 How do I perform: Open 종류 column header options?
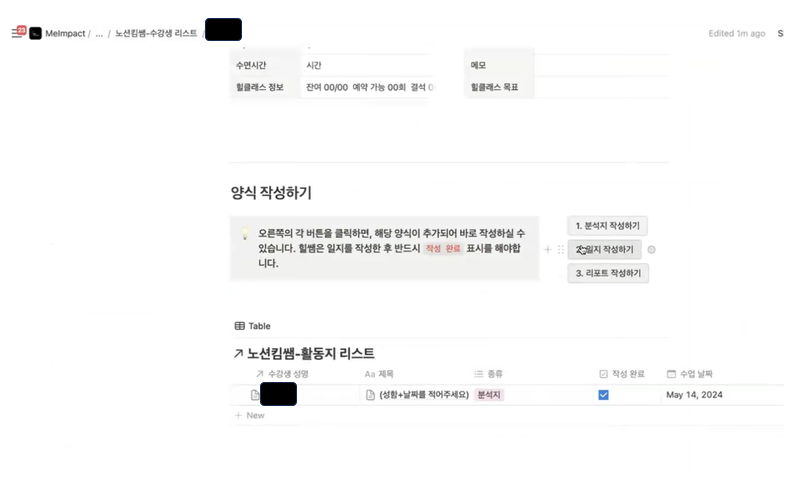(x=489, y=373)
